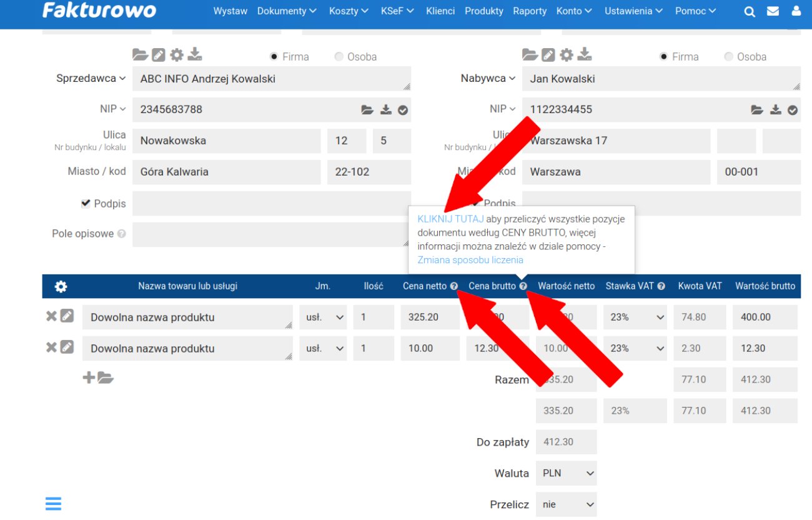Open the hamburger menu icon at bottom left
Screen dimensions: 812x520
point(53,504)
